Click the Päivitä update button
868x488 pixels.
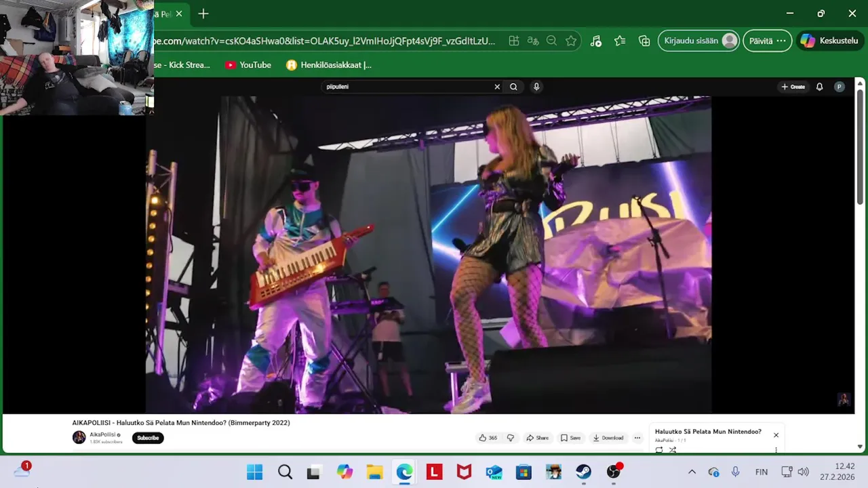pos(767,41)
